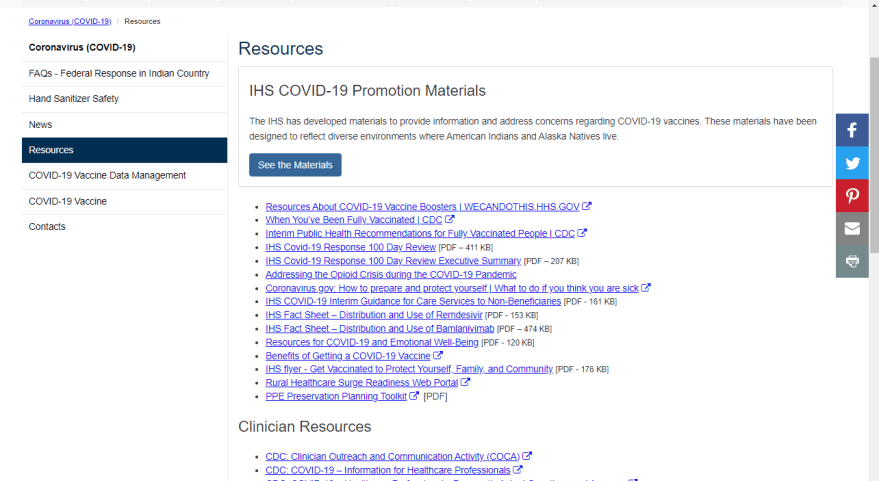The width and height of the screenshot is (879, 481).
Task: Click external-link icon beside Vaccine Boosters link
Action: tap(587, 206)
